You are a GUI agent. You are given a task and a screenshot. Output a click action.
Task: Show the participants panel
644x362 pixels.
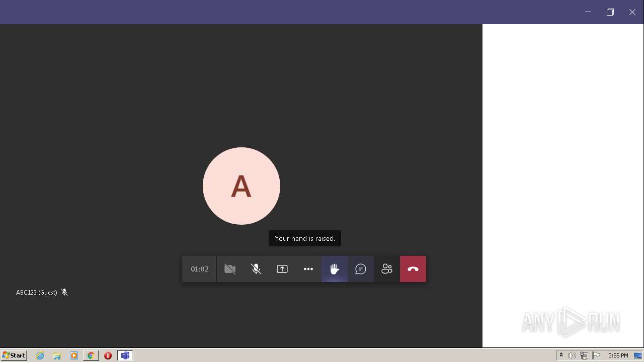(387, 269)
